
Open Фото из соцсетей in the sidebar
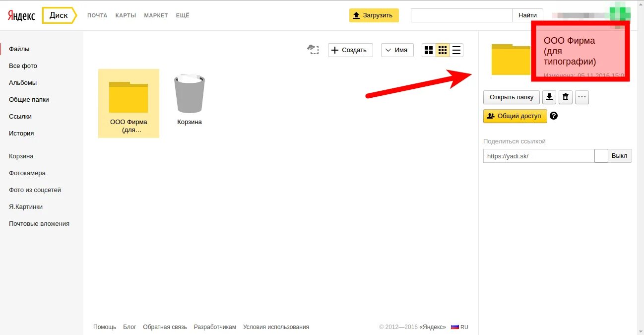coord(35,190)
